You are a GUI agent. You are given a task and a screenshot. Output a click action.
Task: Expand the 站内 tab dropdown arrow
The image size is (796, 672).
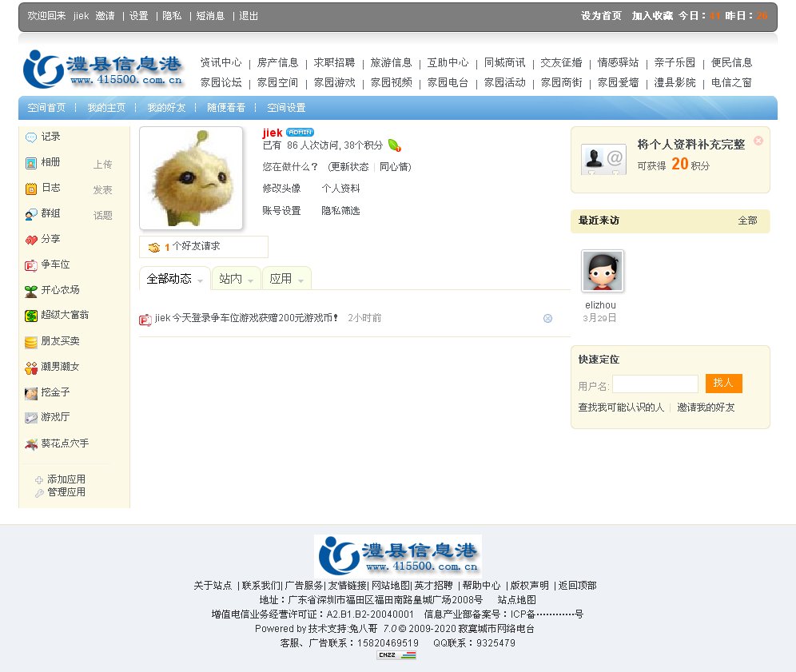pos(250,281)
